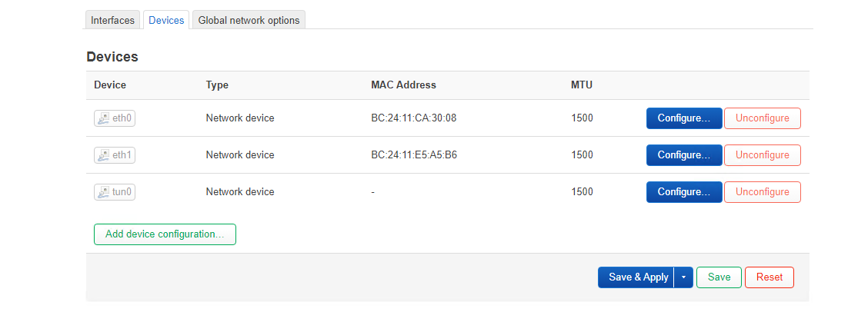Viewport: 868px width, 322px height.
Task: Open the Global network options tab
Action: tap(249, 21)
